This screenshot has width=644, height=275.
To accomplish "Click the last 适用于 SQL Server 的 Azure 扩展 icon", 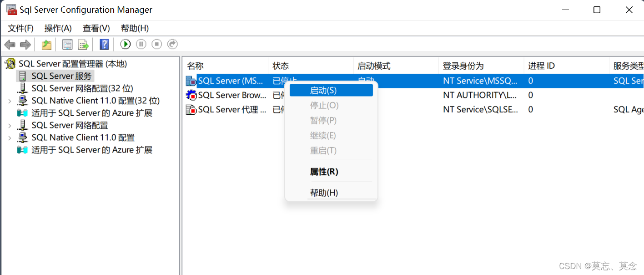I will pyautogui.click(x=22, y=150).
